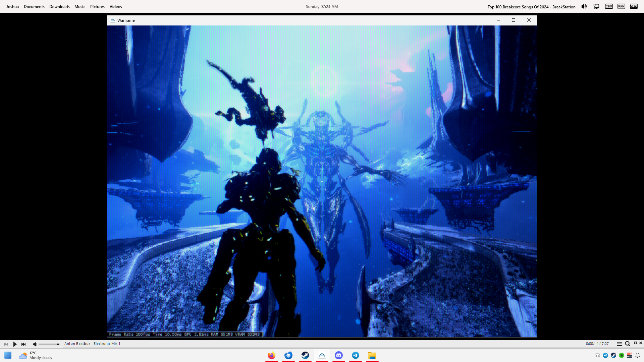The height and width of the screenshot is (362, 644).
Task: Click the Warframe window title icon
Action: (x=113, y=20)
